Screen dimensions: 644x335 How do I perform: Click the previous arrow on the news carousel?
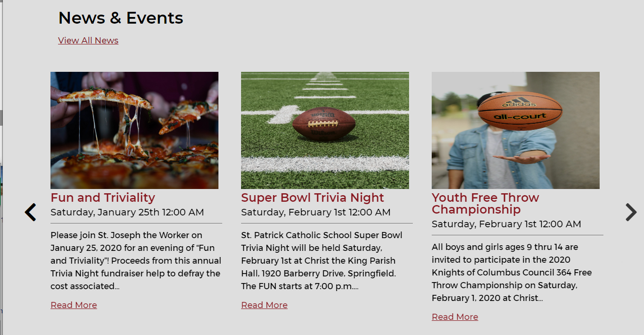tap(31, 212)
